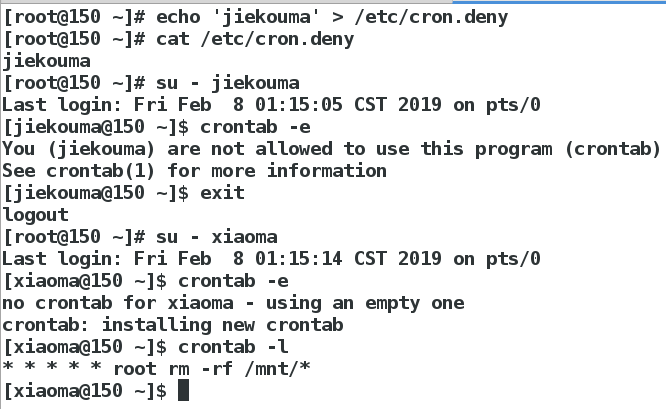Click 'See crontab(1)' information line
This screenshot has width=666, height=409.
click(x=79, y=171)
